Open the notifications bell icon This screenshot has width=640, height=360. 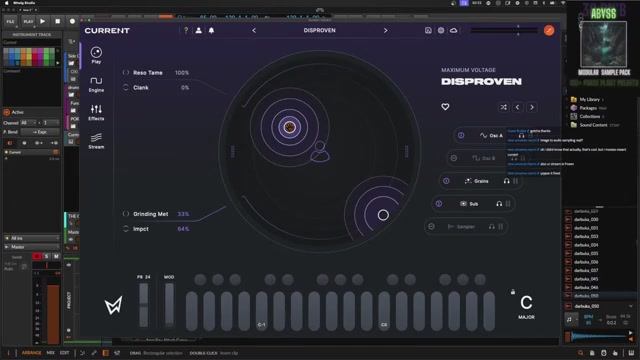(211, 30)
